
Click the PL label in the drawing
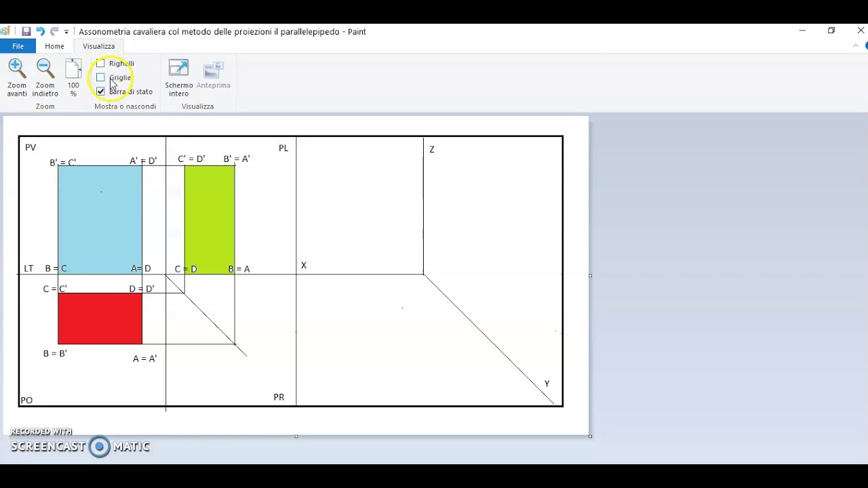pyautogui.click(x=283, y=148)
